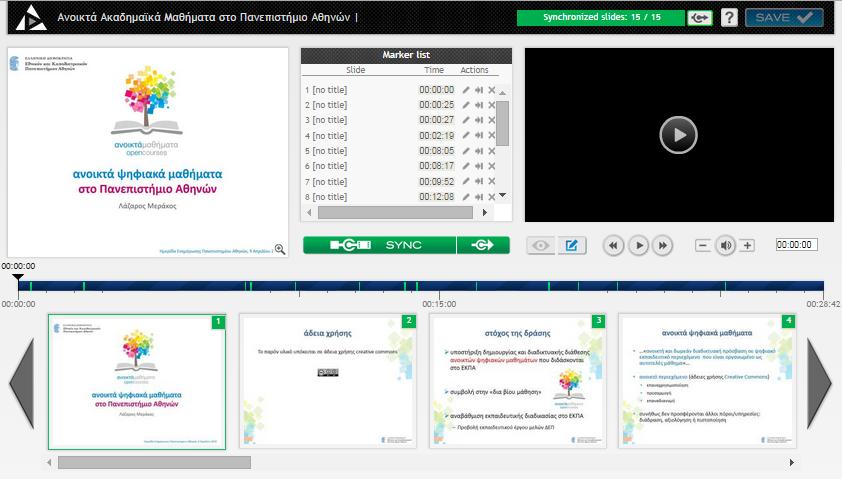842x479 pixels.
Task: Click the SAVE button
Action: coord(784,18)
